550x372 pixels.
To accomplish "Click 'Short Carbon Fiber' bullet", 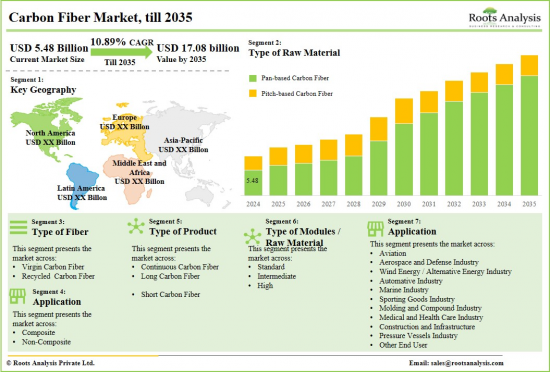I will point(170,295).
